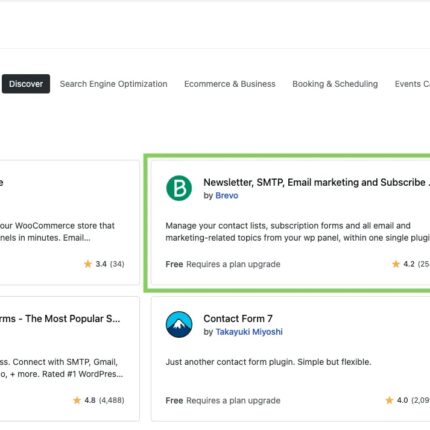Open the Events category tab
This screenshot has height=430, width=430.
coord(412,84)
